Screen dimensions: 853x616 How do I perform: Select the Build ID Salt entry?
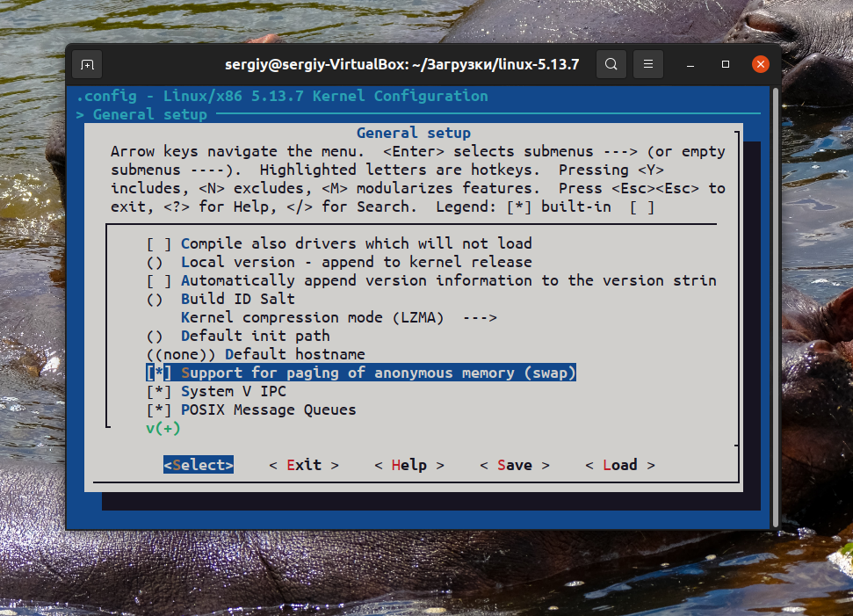220,299
